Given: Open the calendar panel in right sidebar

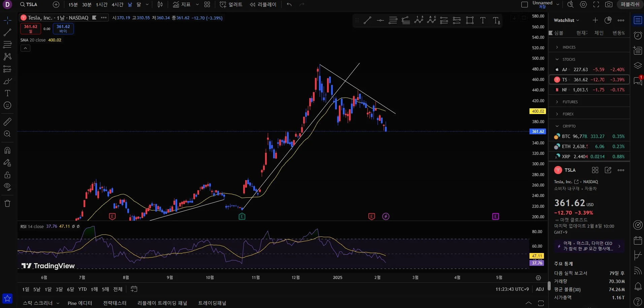Looking at the screenshot, I should pyautogui.click(x=638, y=241).
